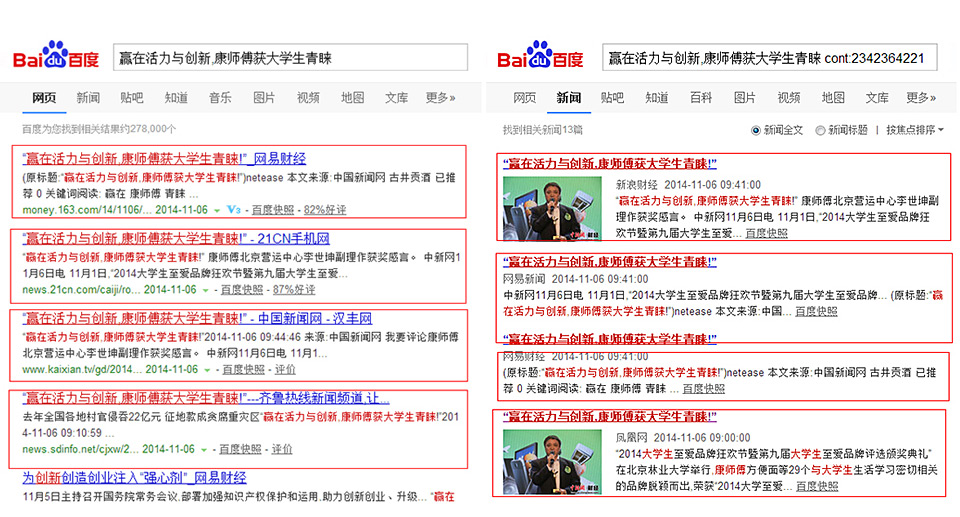Switch to 网页 tab in right window
Image resolution: width=960 pixels, height=517 pixels.
(525, 97)
